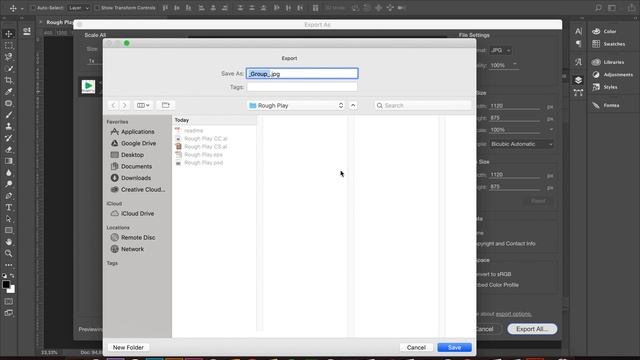Select the Hand tool
This screenshot has width=640, height=360.
(9, 242)
